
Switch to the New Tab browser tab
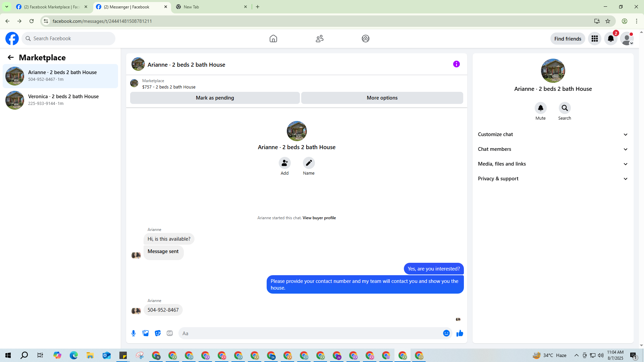(x=211, y=7)
